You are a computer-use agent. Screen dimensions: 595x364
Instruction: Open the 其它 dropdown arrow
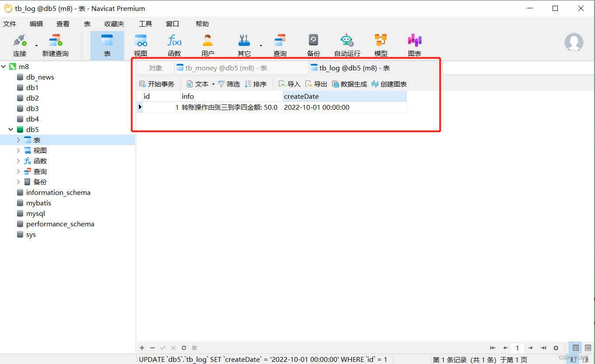coord(261,45)
